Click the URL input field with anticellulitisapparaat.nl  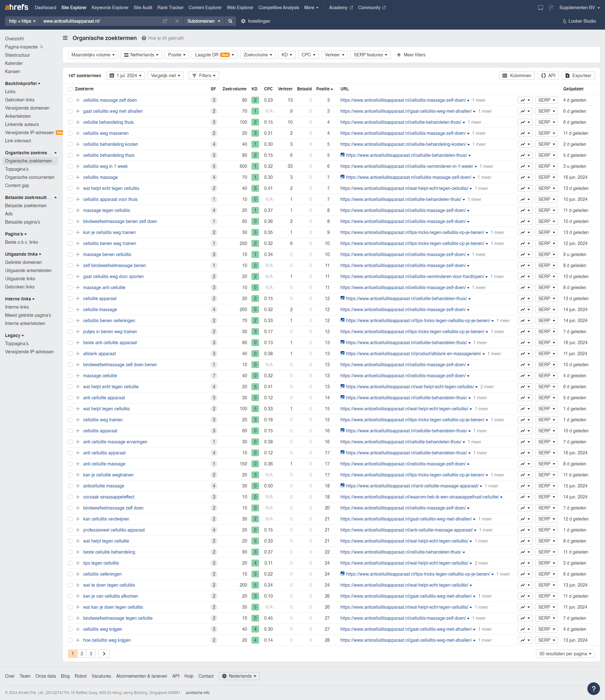coord(101,21)
